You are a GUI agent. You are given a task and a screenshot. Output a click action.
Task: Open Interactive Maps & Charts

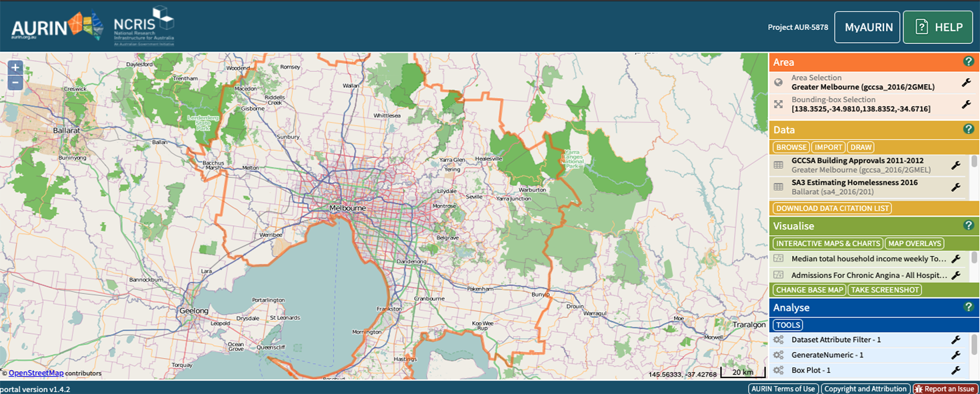click(x=828, y=243)
